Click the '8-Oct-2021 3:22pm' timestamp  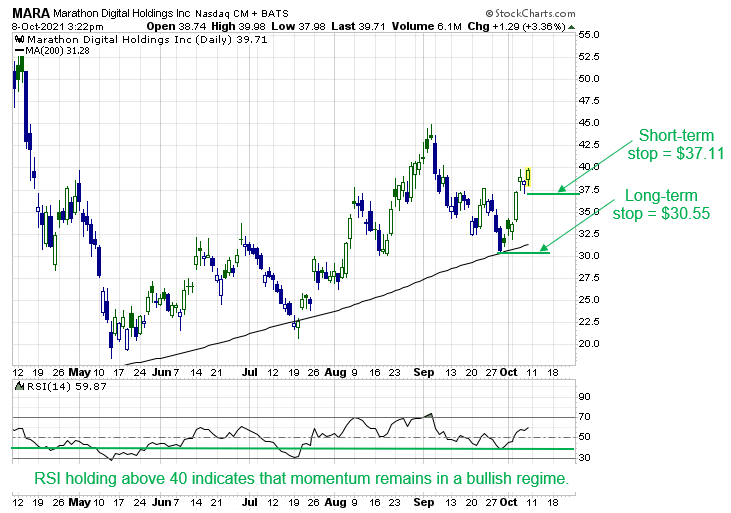[57, 27]
